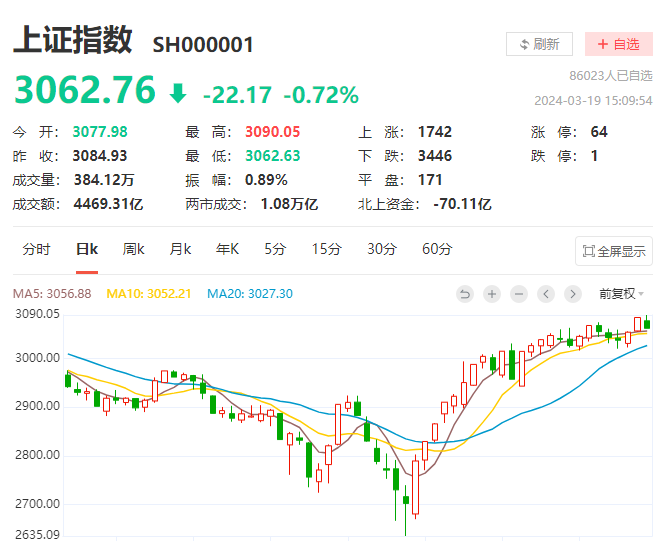The height and width of the screenshot is (552, 670).
Task: Click 平盘 count 171
Action: (x=430, y=180)
